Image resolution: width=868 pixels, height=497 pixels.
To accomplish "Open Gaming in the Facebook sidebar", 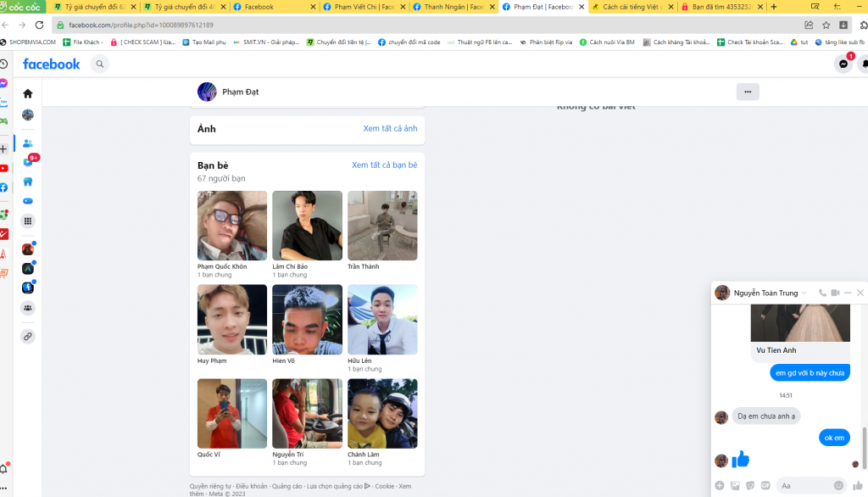I will [x=28, y=201].
